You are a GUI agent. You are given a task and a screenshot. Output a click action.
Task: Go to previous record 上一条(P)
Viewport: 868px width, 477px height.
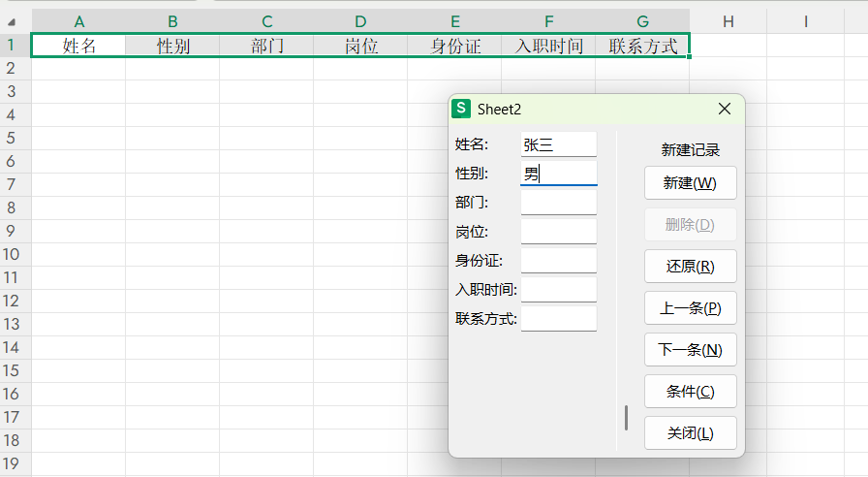pos(691,308)
